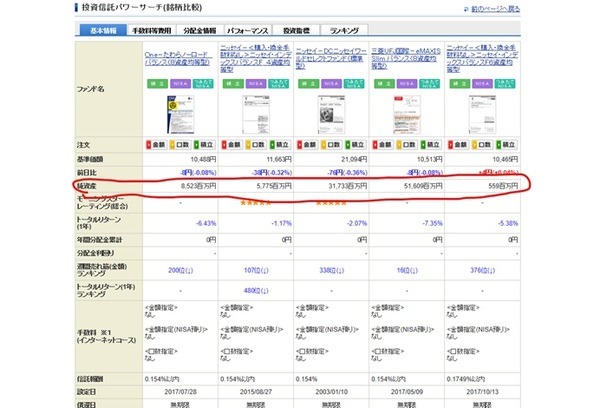
Task: Click 積立 order button for One-たわらノーロード fund
Action: tap(204, 145)
